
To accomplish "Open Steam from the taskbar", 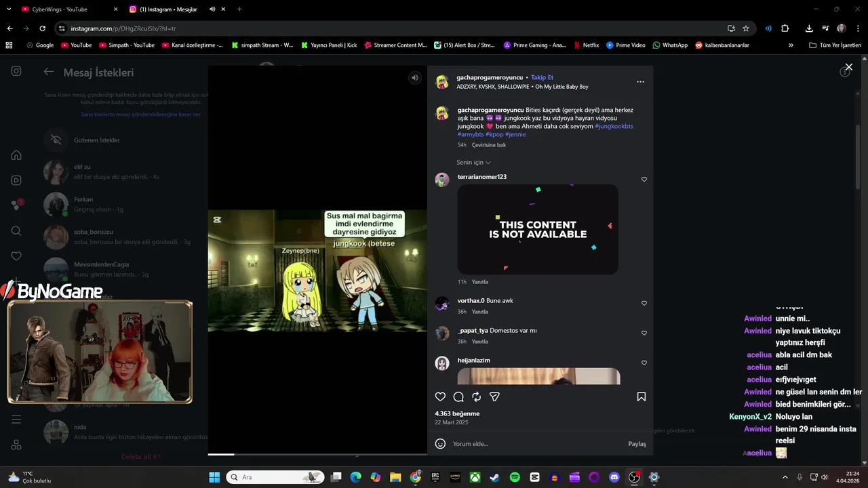I will pos(495,477).
